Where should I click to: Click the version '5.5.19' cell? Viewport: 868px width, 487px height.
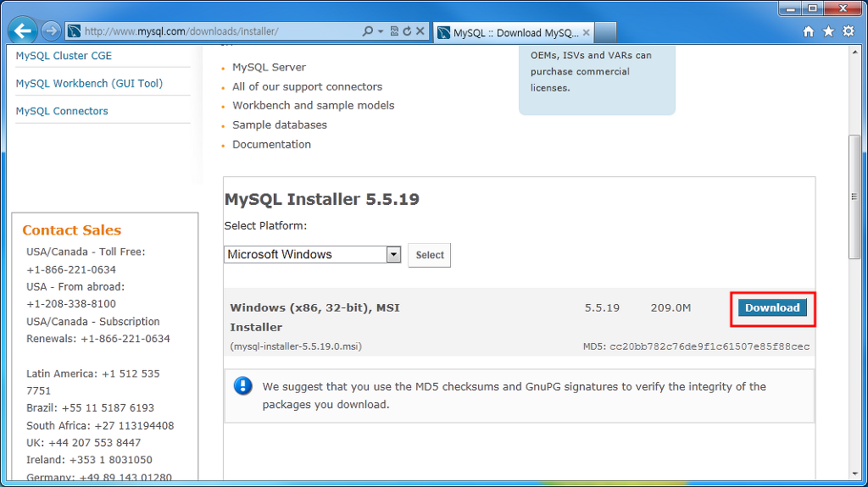(603, 307)
